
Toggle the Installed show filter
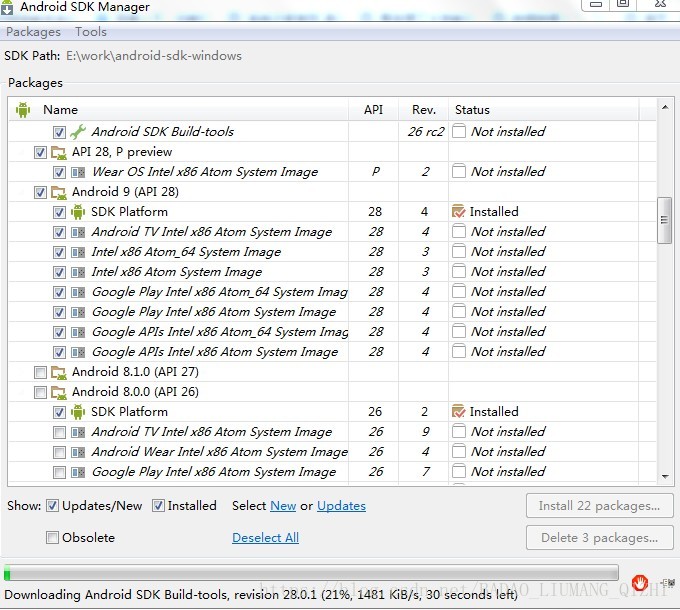[158, 506]
